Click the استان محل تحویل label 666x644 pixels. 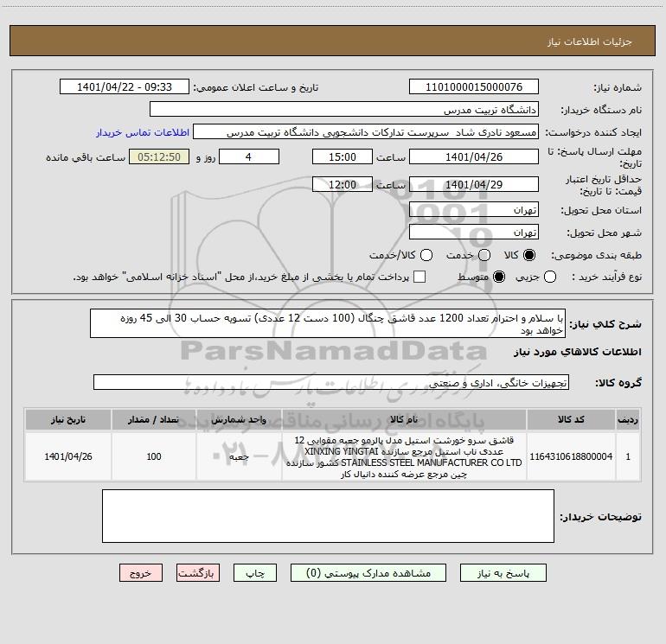(601, 210)
